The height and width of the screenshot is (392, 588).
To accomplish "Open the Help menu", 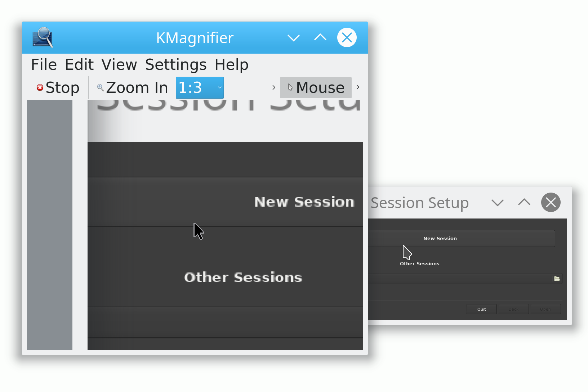I will (231, 65).
